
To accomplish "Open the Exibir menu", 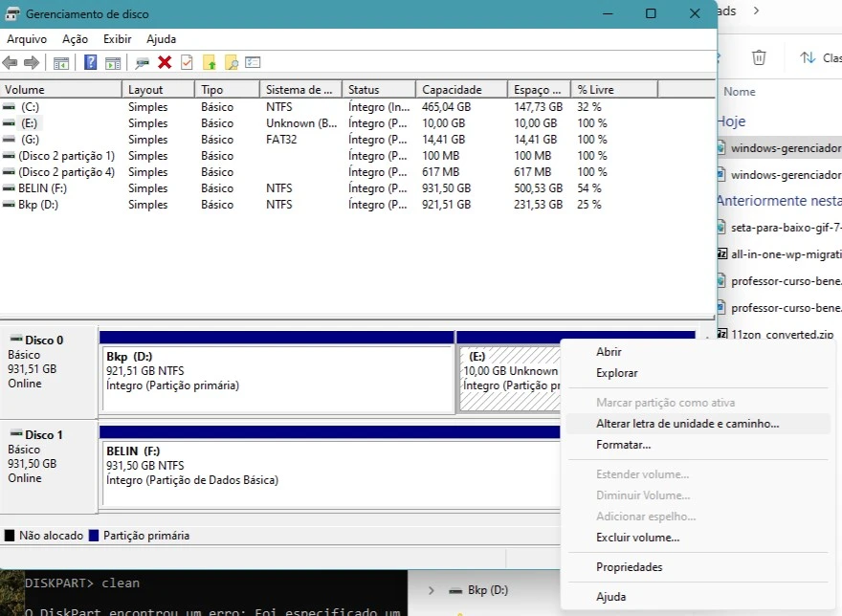I will [117, 39].
